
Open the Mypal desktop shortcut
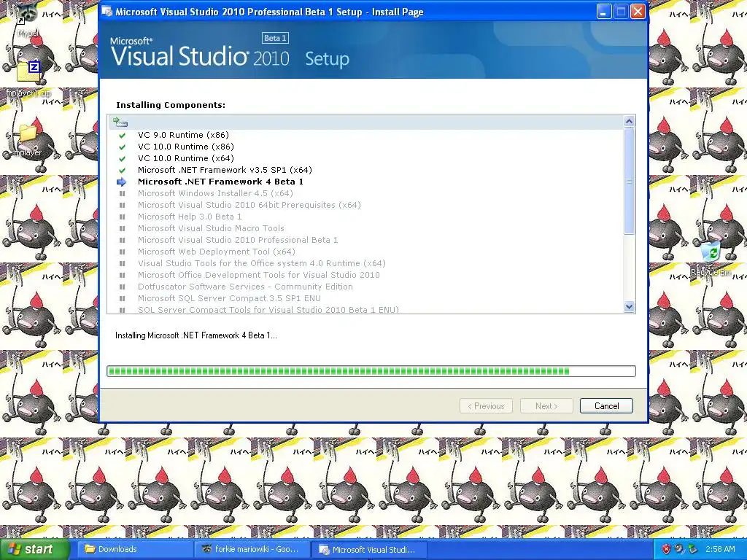pos(28,20)
